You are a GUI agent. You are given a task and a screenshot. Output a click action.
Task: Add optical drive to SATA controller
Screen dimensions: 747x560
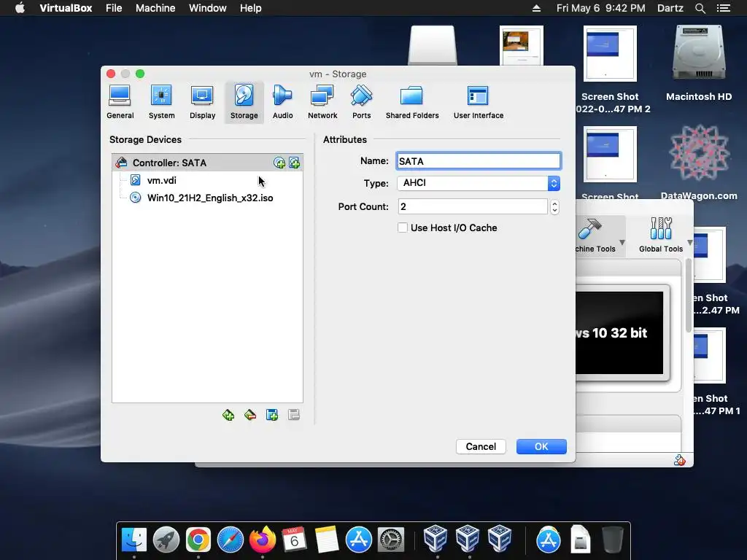(279, 163)
